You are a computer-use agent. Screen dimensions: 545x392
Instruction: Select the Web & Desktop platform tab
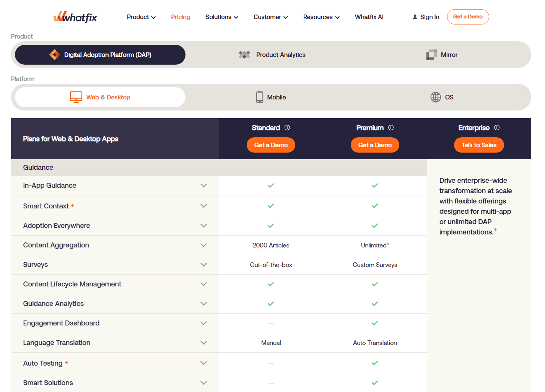100,97
